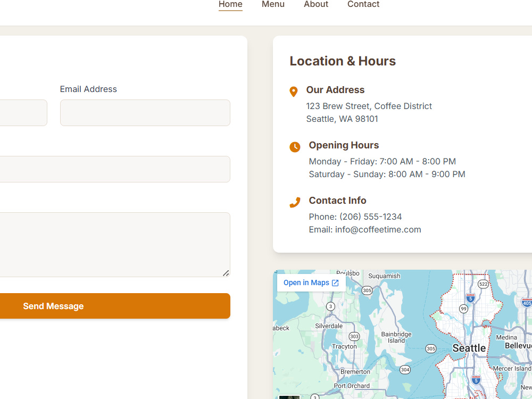This screenshot has height=399, width=532.
Task: Click the Mercer Island label on the map
Action: pyautogui.click(x=512, y=369)
